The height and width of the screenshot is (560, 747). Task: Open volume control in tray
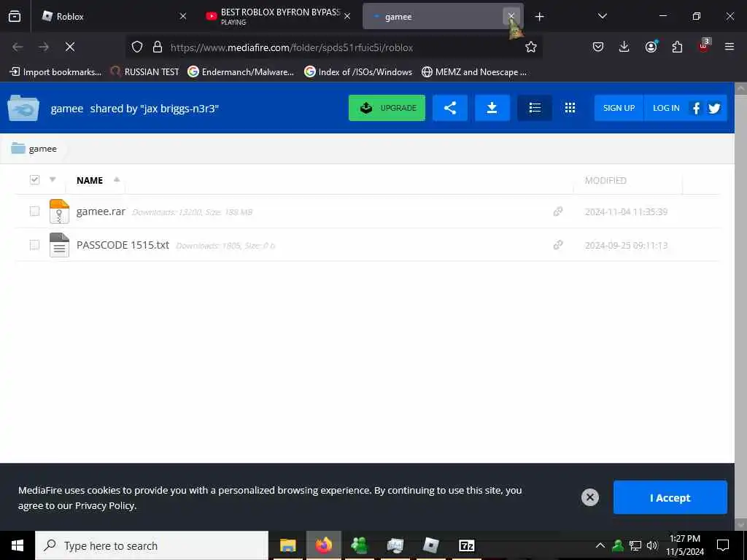point(652,545)
